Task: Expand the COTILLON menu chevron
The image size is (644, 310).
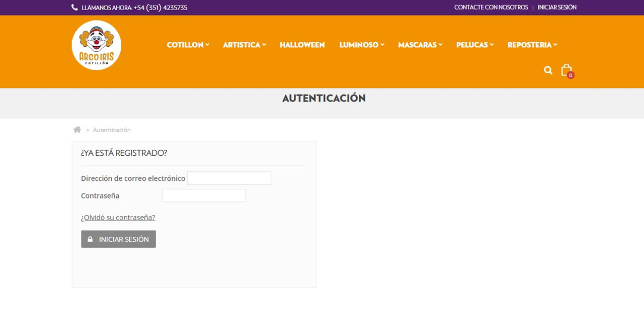Action: [207, 45]
